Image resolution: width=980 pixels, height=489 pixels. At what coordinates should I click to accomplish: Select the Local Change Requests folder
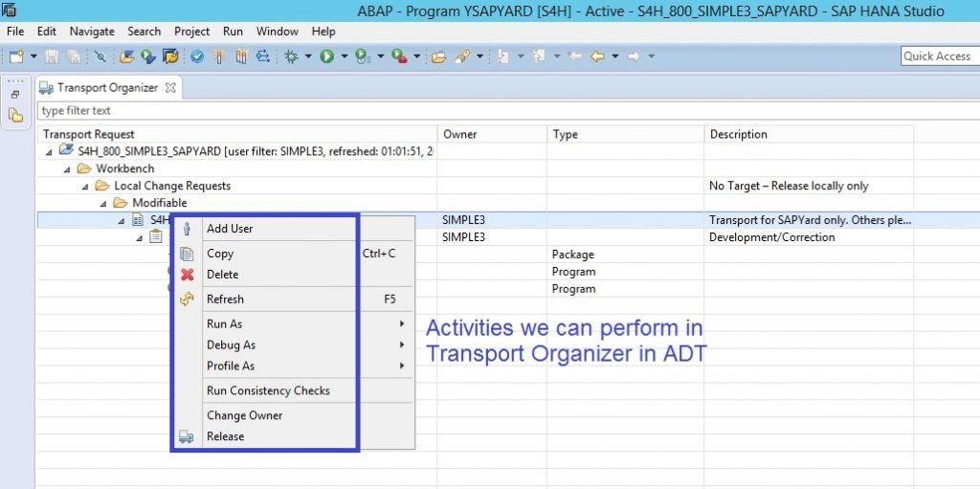pyautogui.click(x=172, y=186)
